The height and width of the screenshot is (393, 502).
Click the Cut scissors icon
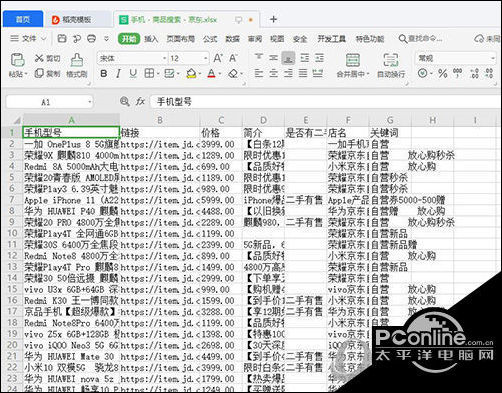[x=39, y=58]
